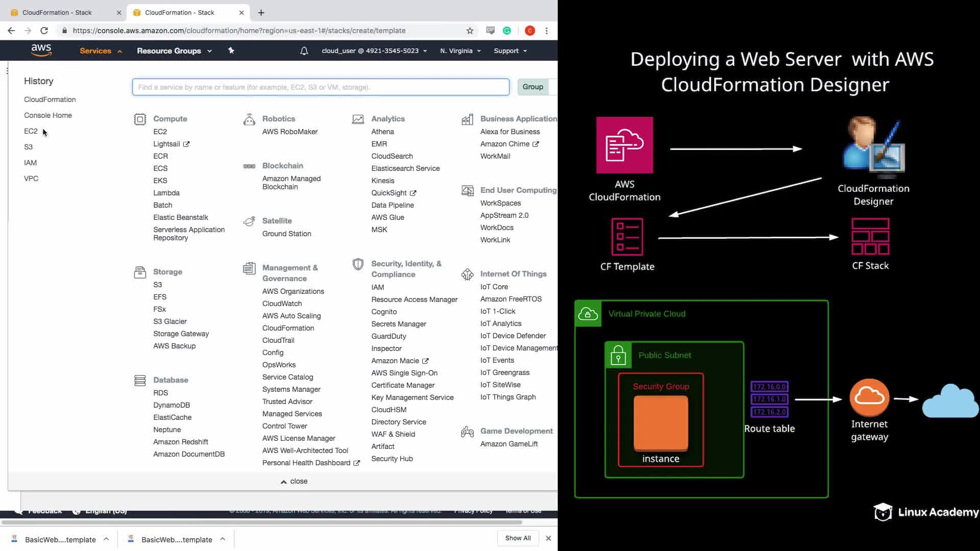Reload the page in browser

[44, 31]
